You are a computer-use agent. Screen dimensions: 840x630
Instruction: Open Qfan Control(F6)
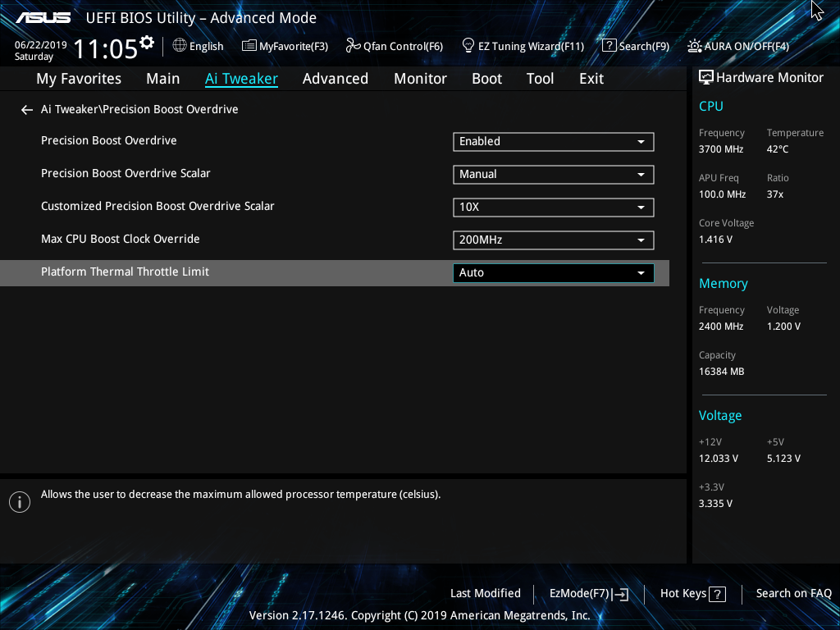pos(395,46)
